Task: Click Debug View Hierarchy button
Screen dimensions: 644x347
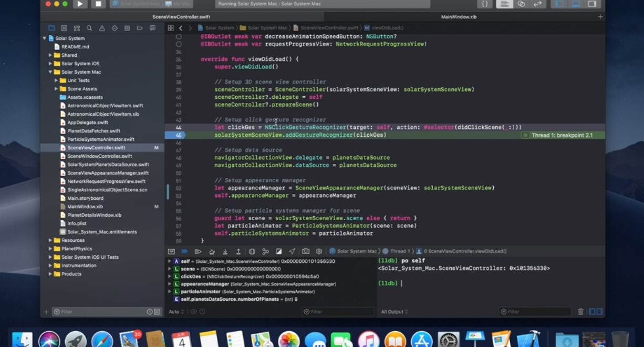Action: [252, 251]
